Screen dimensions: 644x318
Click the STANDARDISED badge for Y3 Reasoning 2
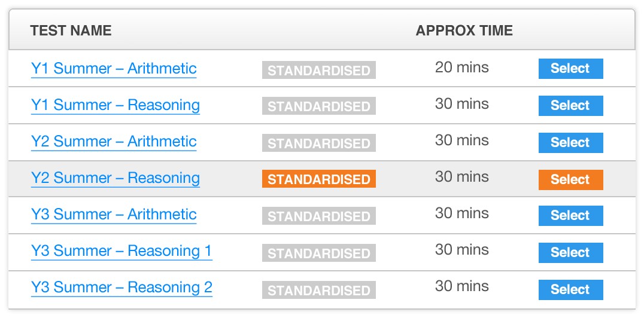coord(319,290)
